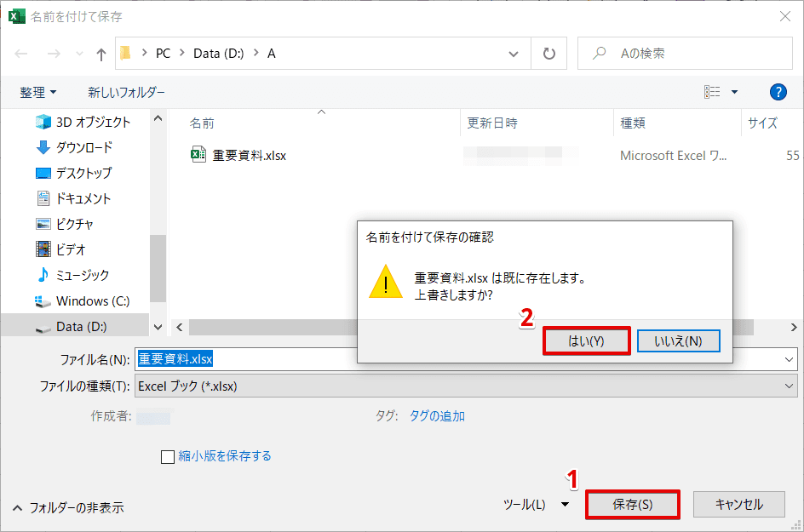Click the refresh icon in the address bar

548,53
